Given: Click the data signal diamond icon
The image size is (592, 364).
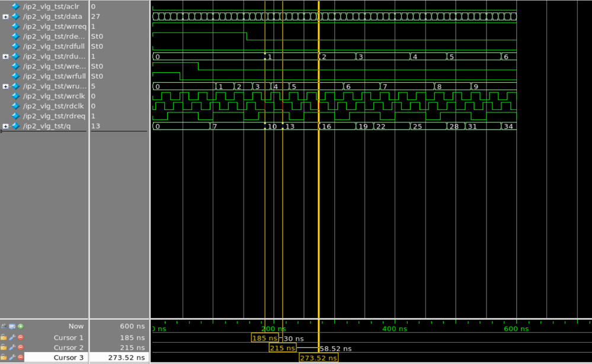Looking at the screenshot, I should (15, 17).
